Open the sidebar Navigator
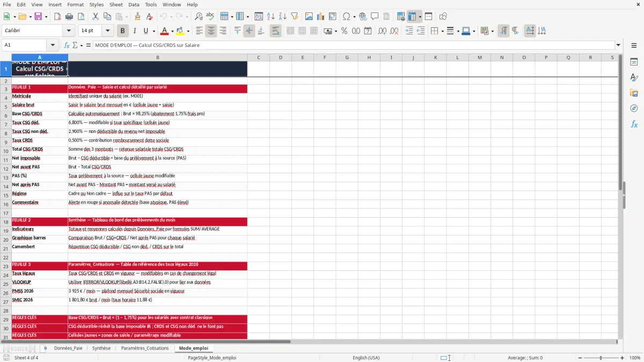The image size is (644, 362). (634, 108)
